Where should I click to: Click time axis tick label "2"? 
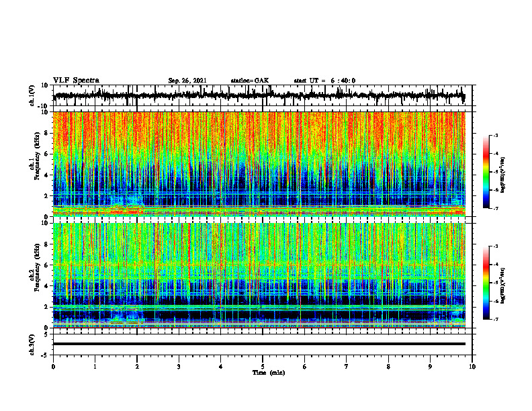[137, 367]
